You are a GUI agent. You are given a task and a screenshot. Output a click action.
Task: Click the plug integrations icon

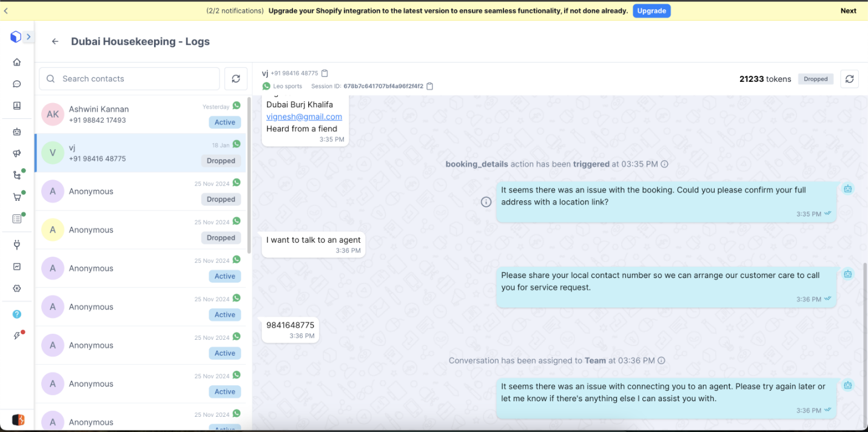[17, 245]
